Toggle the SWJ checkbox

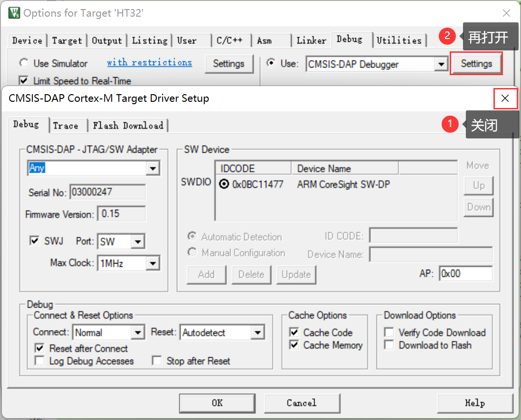tap(35, 241)
